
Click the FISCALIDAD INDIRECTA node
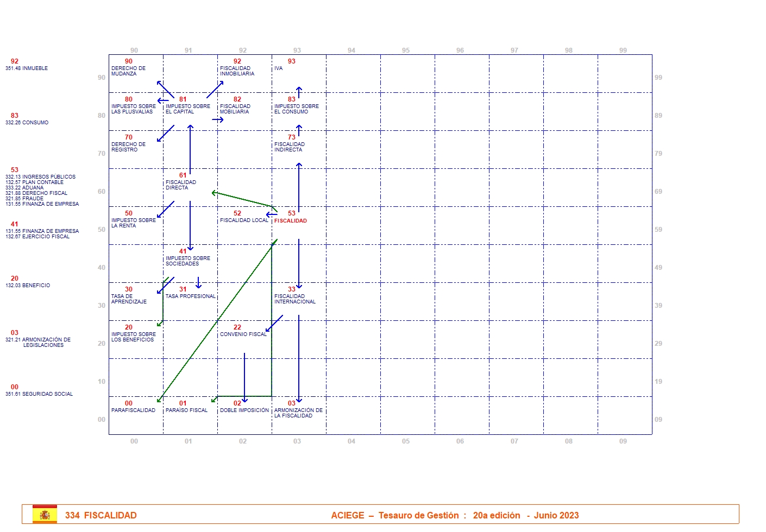pos(289,147)
